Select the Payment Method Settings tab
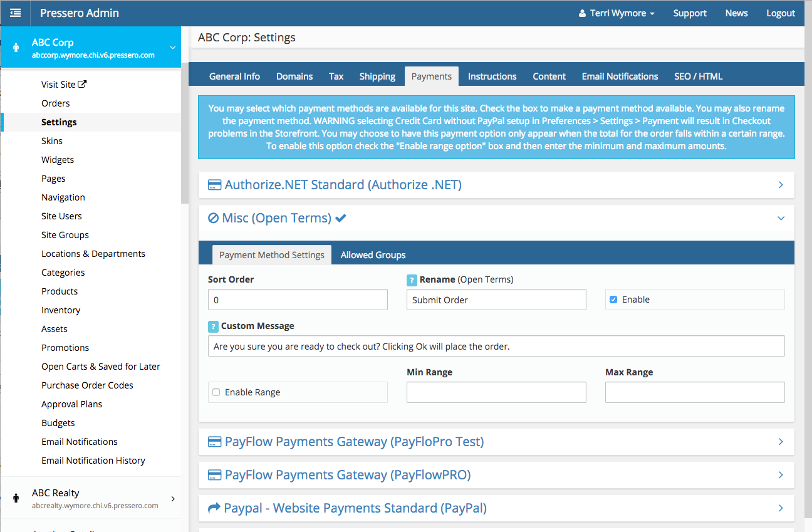 (x=272, y=255)
